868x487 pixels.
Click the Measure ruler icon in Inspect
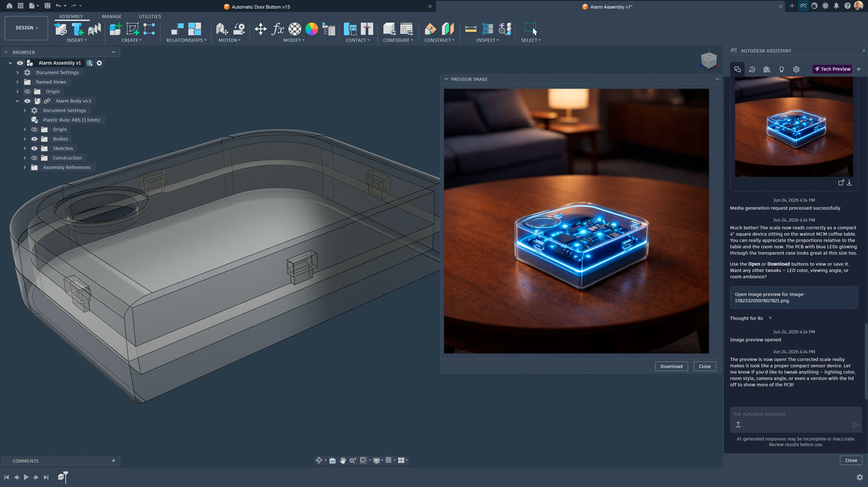coord(470,29)
